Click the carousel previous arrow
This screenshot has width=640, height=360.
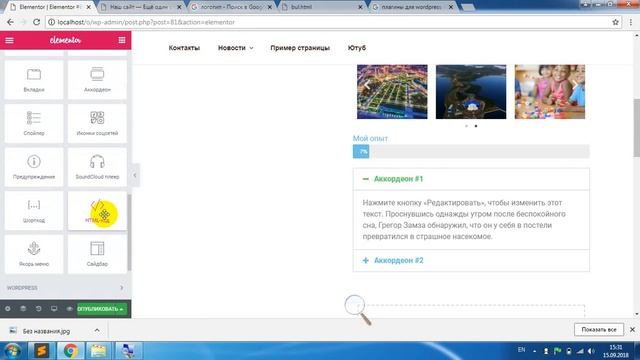point(367,85)
